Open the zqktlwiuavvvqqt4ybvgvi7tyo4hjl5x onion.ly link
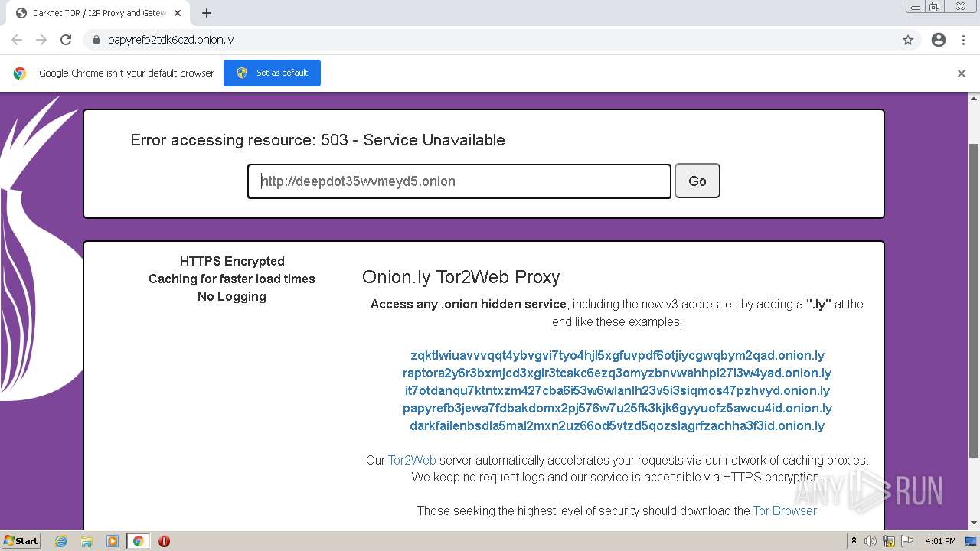The image size is (980, 551). (x=617, y=355)
